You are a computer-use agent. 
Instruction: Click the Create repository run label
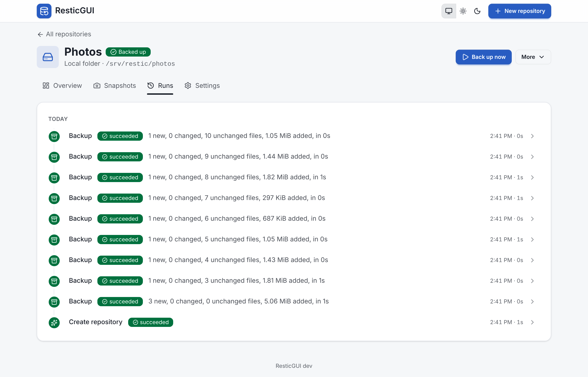pyautogui.click(x=95, y=322)
